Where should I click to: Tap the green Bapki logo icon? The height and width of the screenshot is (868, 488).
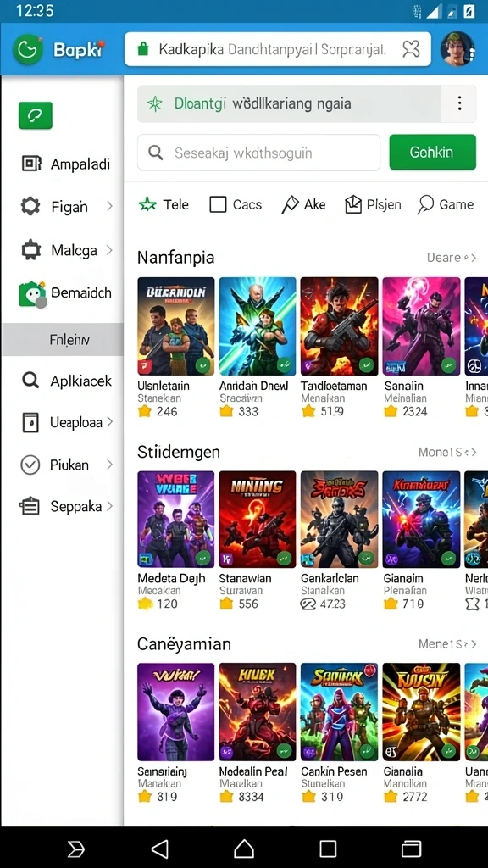pos(28,50)
